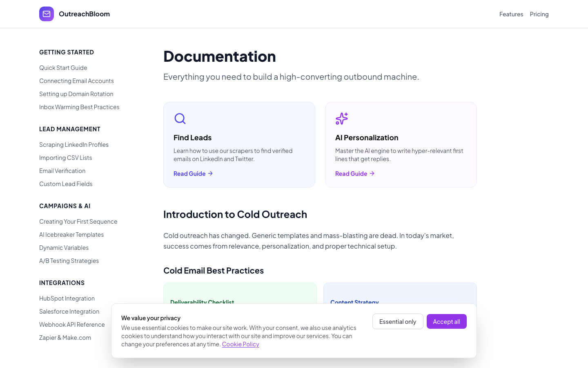Choose Essential only cookies
This screenshot has height=368, width=588.
point(398,321)
